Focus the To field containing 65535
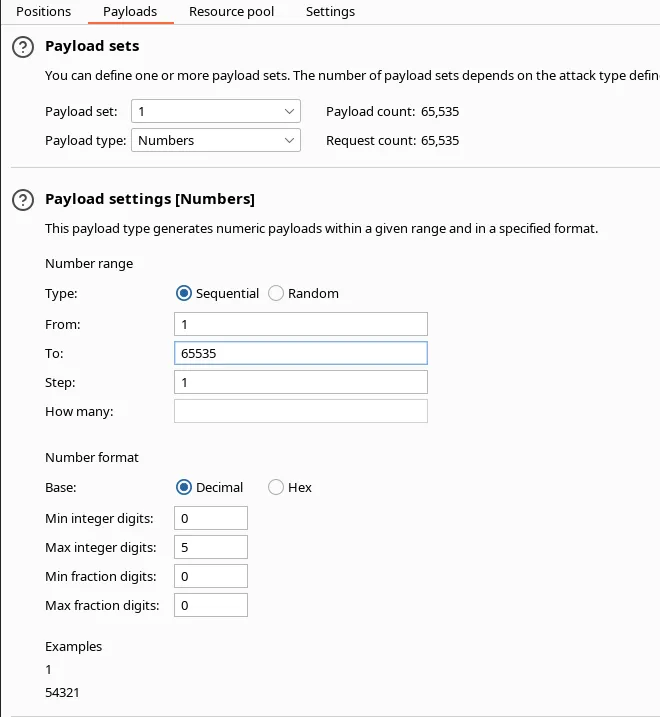The width and height of the screenshot is (660, 717). [x=300, y=353]
